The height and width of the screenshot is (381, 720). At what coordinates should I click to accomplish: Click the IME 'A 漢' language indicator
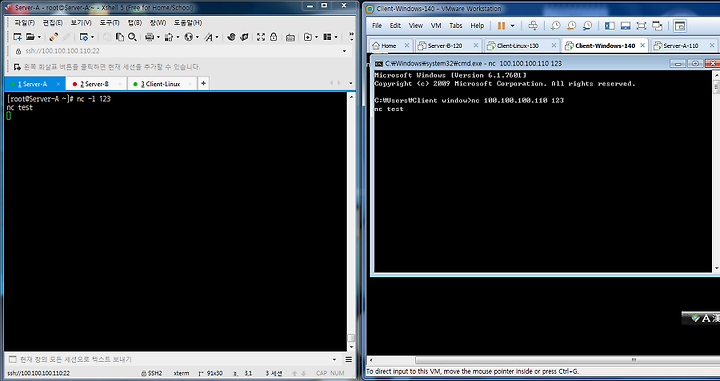coord(701,318)
